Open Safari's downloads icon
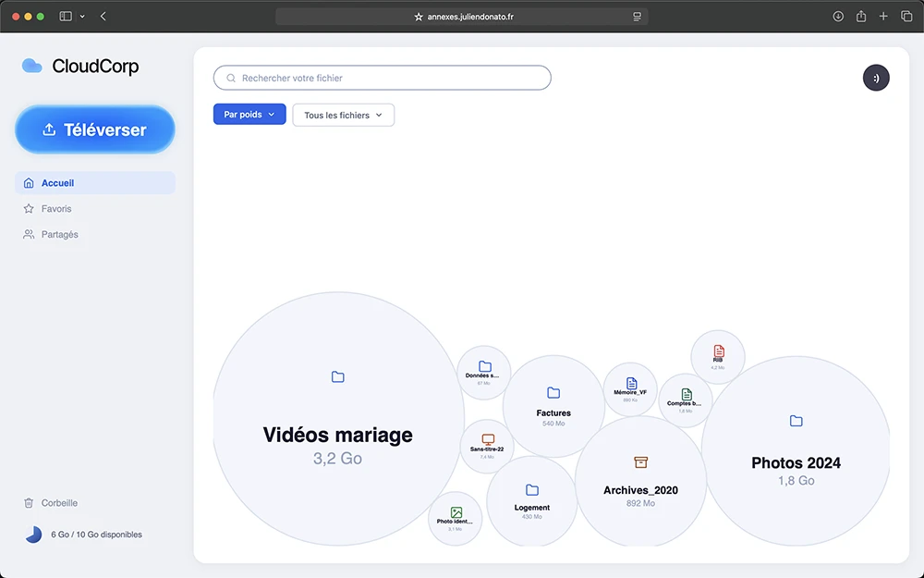 [838, 17]
